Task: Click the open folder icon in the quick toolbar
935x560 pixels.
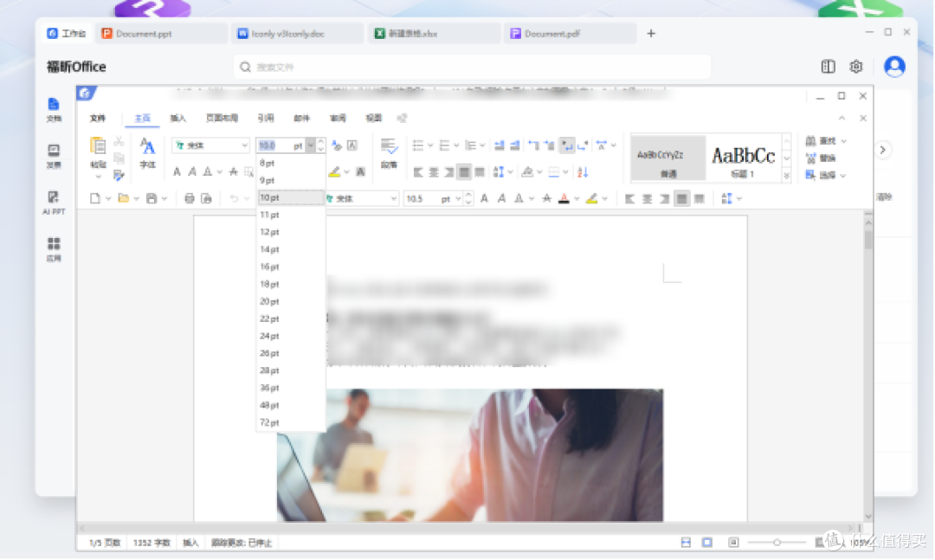Action: pos(124,198)
